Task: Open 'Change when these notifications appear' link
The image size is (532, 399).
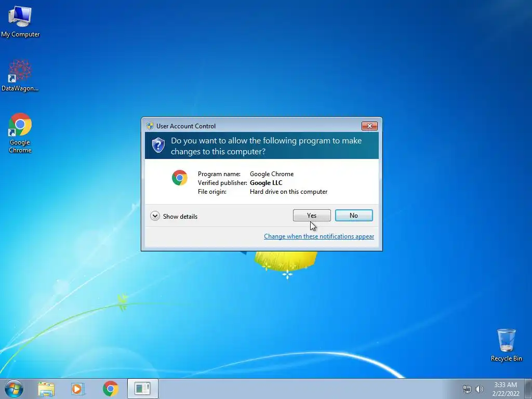Action: click(319, 236)
